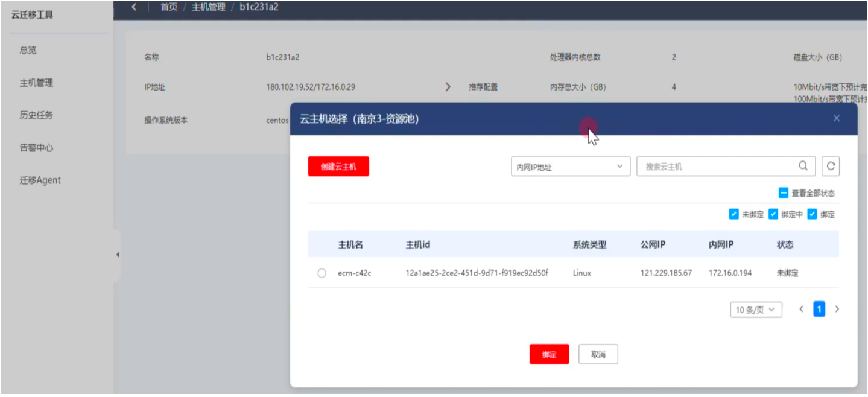Click the 状态 column header
This screenshot has width=868, height=397.
(785, 245)
